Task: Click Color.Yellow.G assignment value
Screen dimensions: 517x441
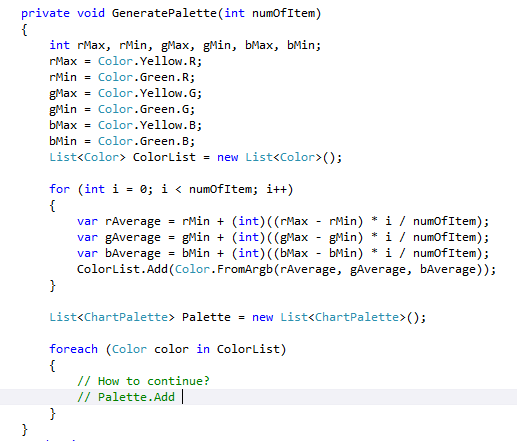Action: click(150, 93)
